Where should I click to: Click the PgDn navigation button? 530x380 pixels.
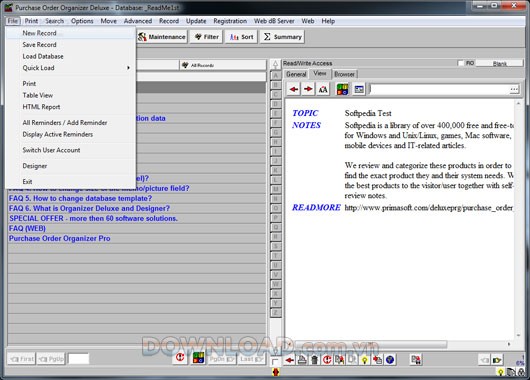[x=222, y=359]
